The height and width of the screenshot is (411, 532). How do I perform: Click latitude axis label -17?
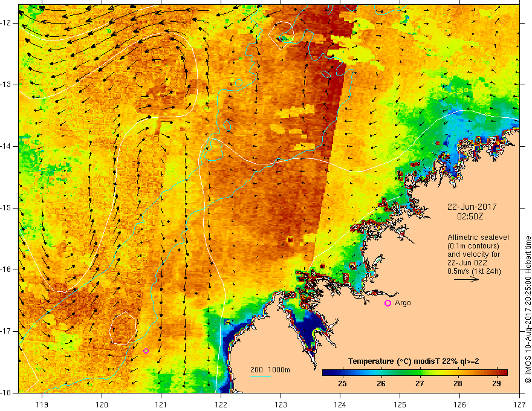pos(6,331)
